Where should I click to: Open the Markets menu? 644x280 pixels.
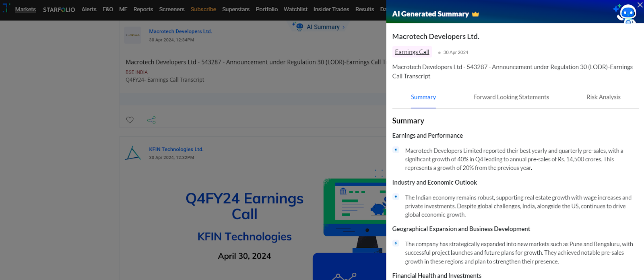tap(25, 9)
